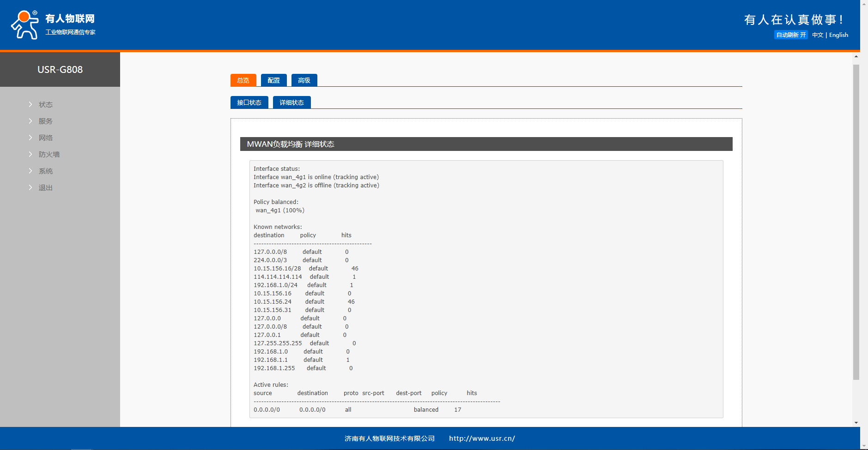Switch to the 配置 tab

273,80
